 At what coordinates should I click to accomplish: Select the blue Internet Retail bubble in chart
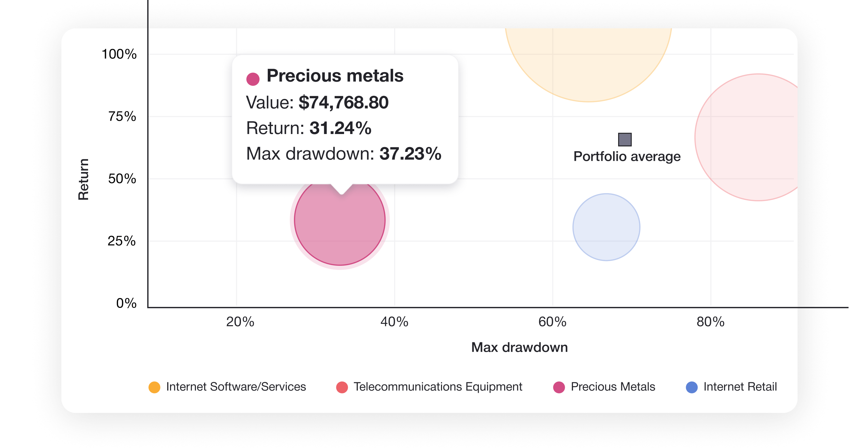(606, 227)
